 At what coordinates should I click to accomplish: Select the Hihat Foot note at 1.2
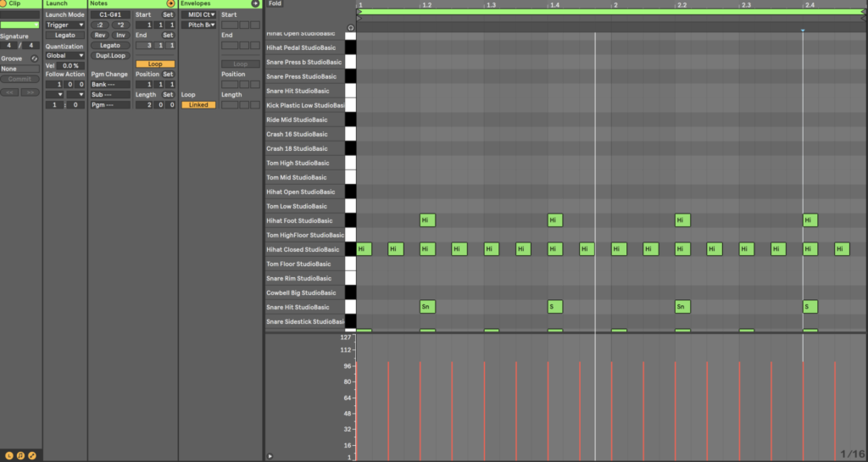coord(427,220)
